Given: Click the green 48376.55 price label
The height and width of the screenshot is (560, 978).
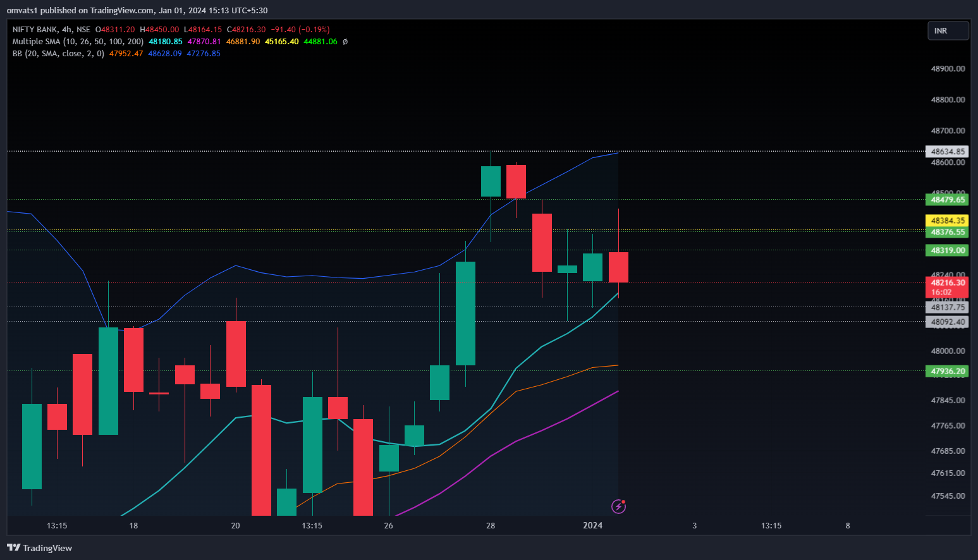Looking at the screenshot, I should click(x=948, y=232).
